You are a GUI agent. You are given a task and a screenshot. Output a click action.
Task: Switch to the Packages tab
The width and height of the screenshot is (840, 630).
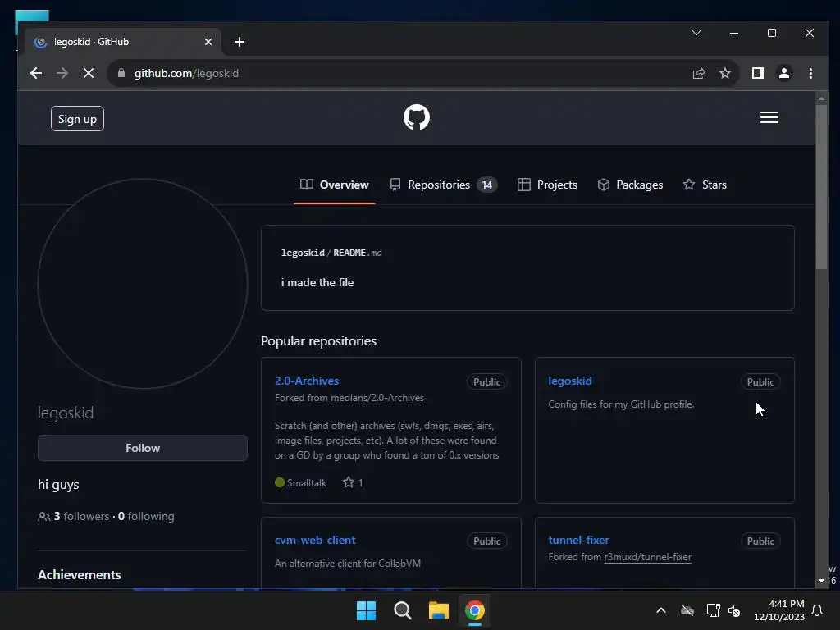point(630,185)
